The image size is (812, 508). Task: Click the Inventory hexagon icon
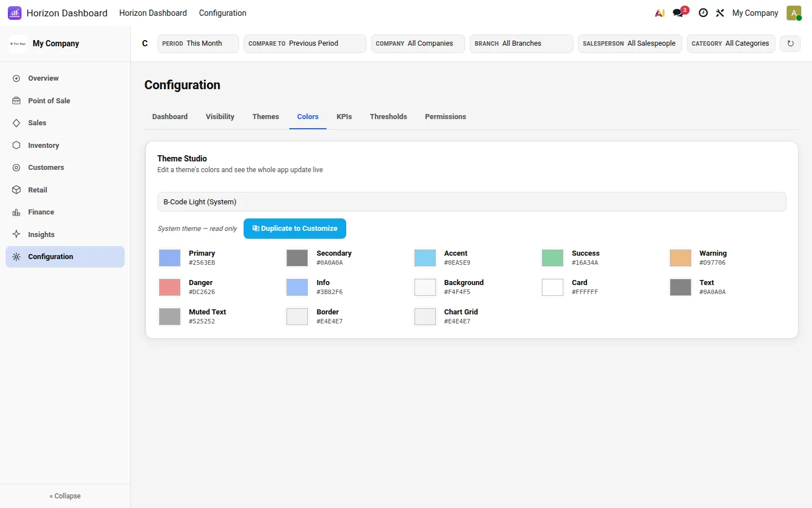coord(16,146)
